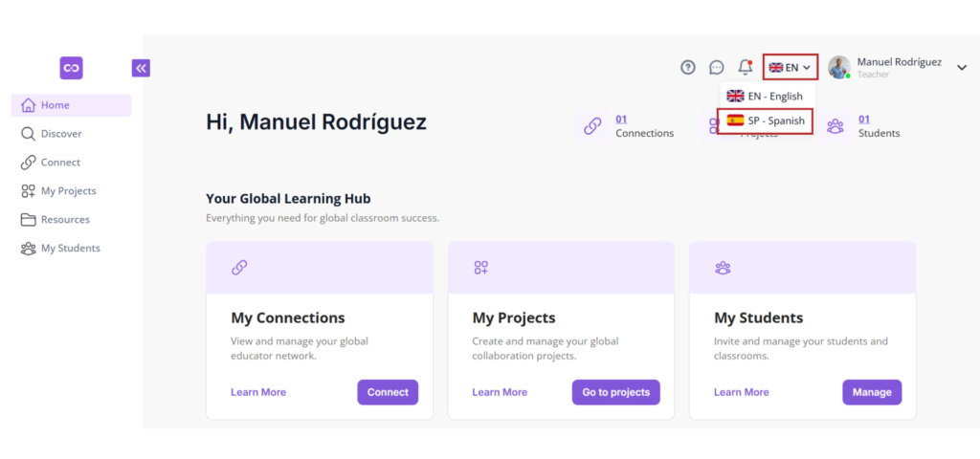
Task: Click the Connections link icon in stats
Action: (x=591, y=126)
